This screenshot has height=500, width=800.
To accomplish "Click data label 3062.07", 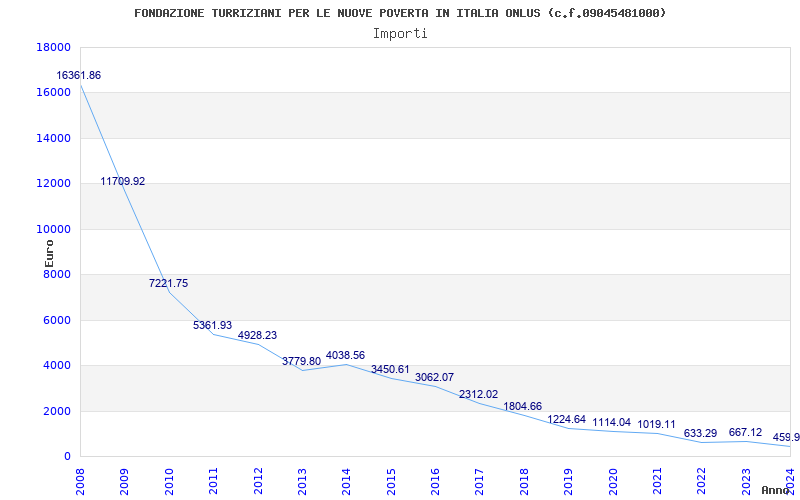I will (434, 378).
